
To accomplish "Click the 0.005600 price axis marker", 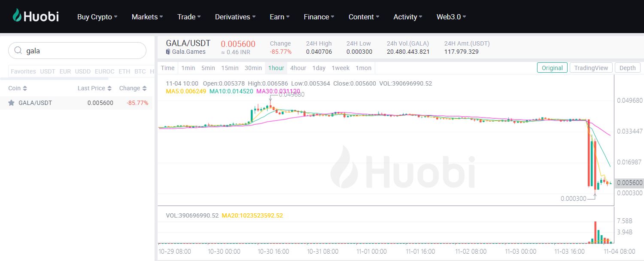I will 629,183.
